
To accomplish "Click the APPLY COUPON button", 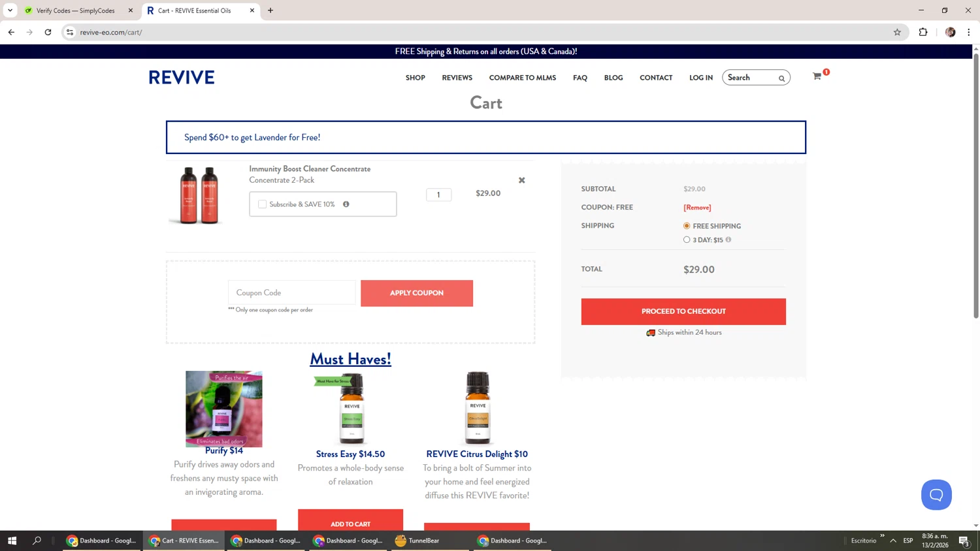I will (x=417, y=293).
